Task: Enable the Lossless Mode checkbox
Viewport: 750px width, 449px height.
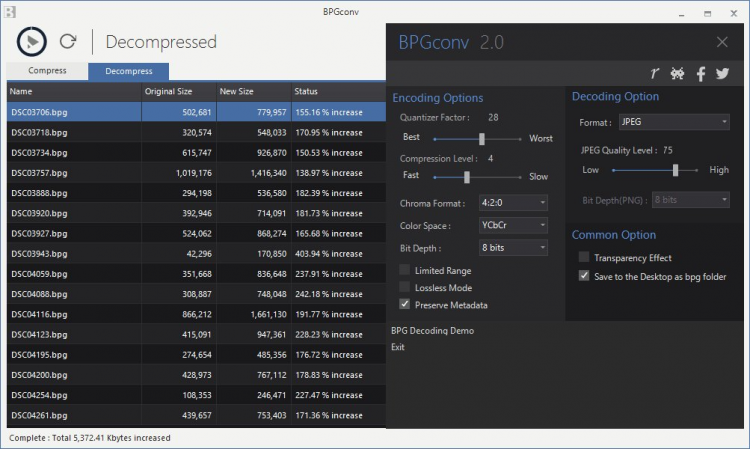Action: click(405, 287)
